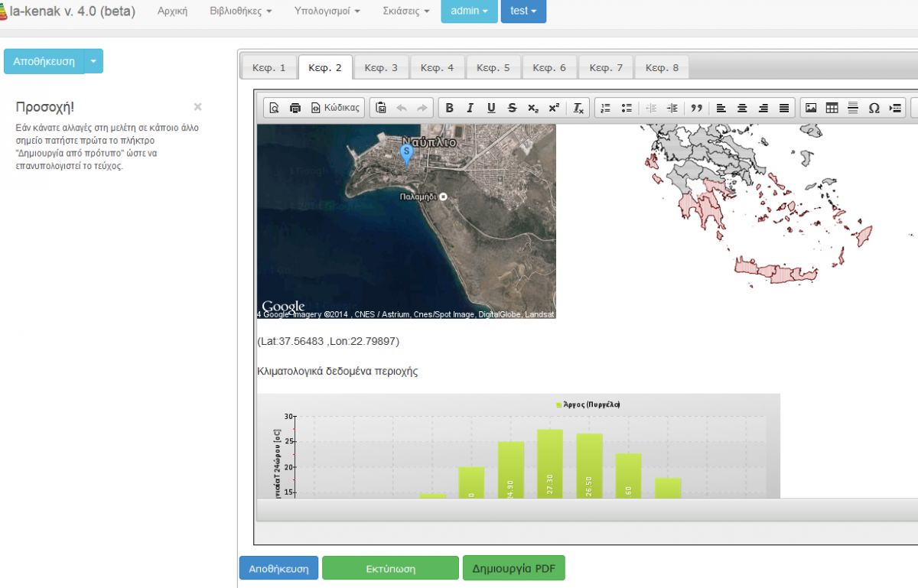The height and width of the screenshot is (588, 918).
Task: Toggle the Κώδικας source view
Action: (x=335, y=109)
